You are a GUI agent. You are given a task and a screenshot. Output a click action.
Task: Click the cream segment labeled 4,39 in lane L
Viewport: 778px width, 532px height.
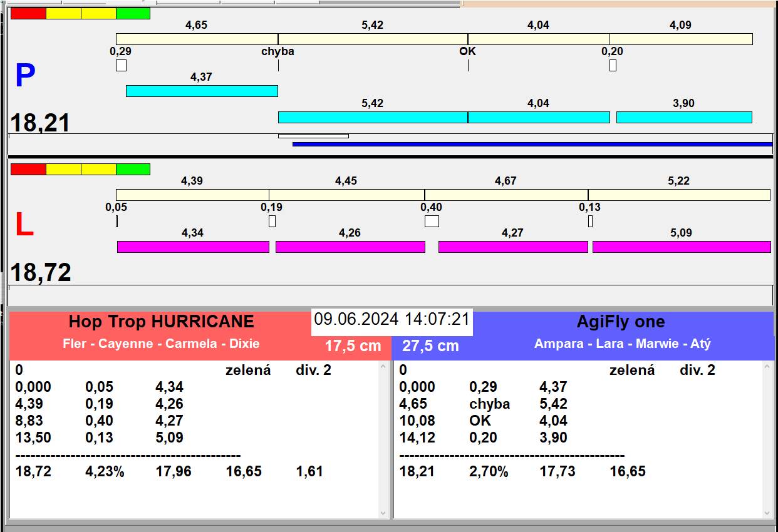(192, 195)
